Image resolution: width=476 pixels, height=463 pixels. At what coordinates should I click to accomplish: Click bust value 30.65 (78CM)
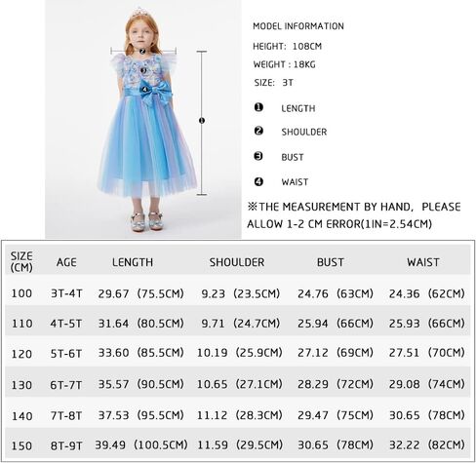click(x=336, y=444)
